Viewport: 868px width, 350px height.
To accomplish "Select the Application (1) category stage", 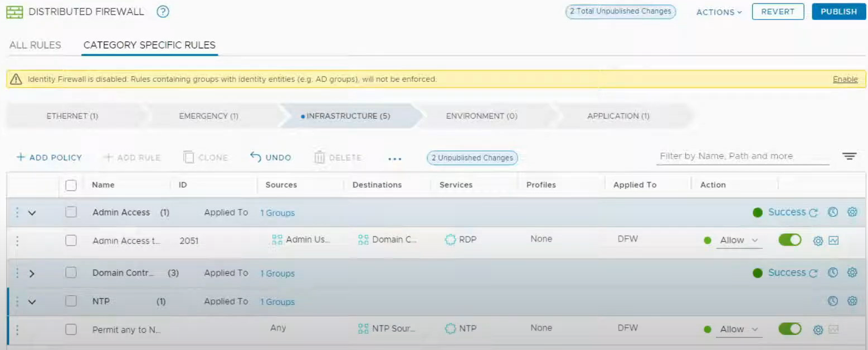I will 618,116.
